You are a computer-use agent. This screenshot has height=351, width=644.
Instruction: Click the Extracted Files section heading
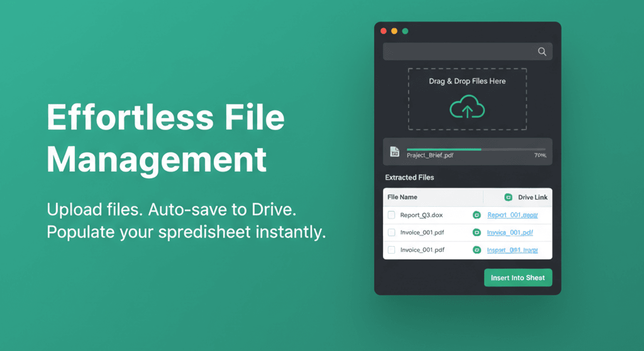409,177
